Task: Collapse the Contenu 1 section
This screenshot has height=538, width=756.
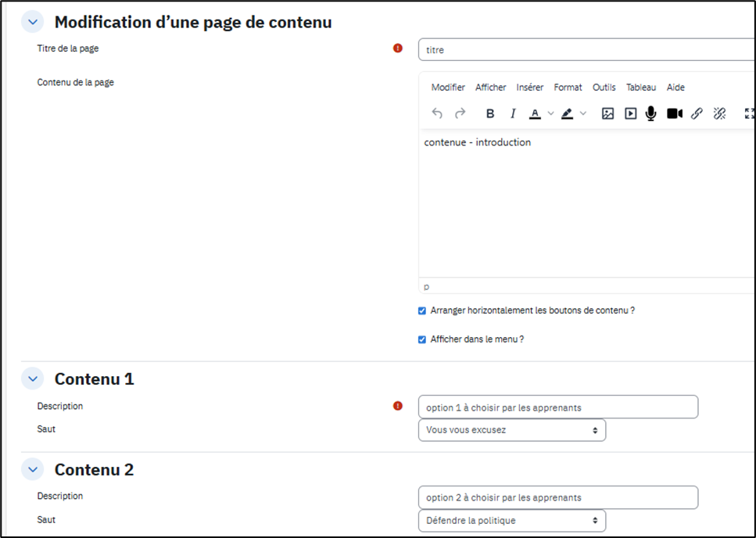Action: 32,379
